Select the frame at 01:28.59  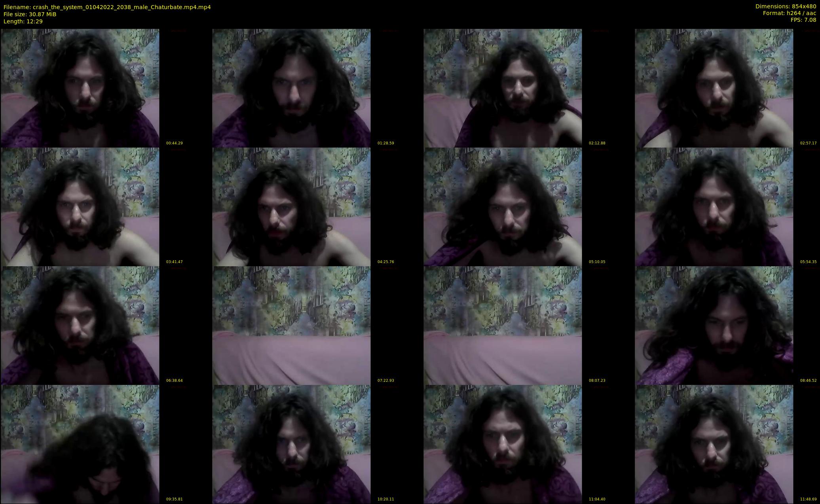click(291, 88)
